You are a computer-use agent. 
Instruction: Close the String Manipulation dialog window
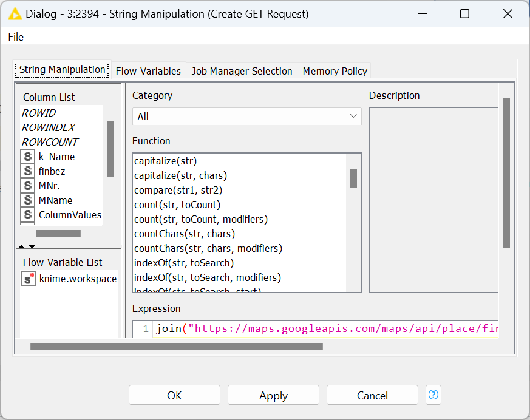(508, 14)
